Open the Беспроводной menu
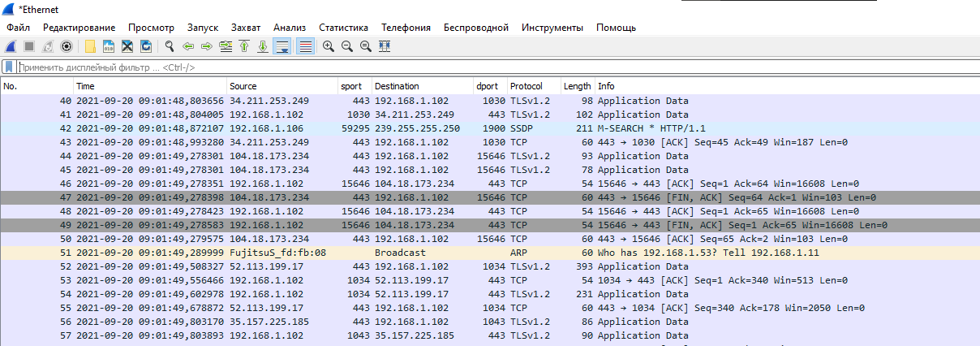The image size is (980, 346). pos(475,28)
